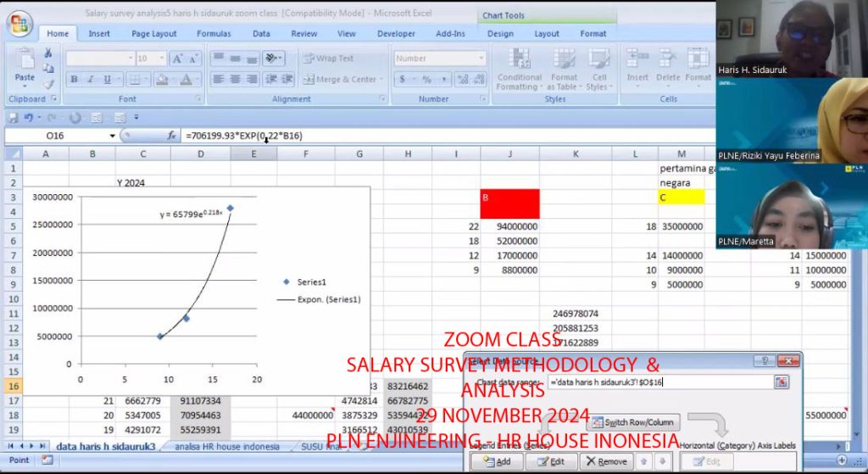Toggle Wrap Text option

tap(327, 59)
